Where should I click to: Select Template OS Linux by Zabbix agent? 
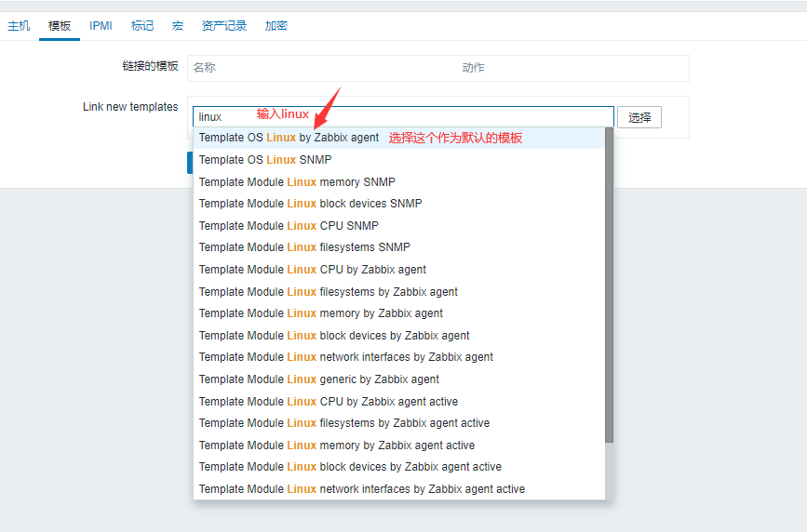pos(399,138)
